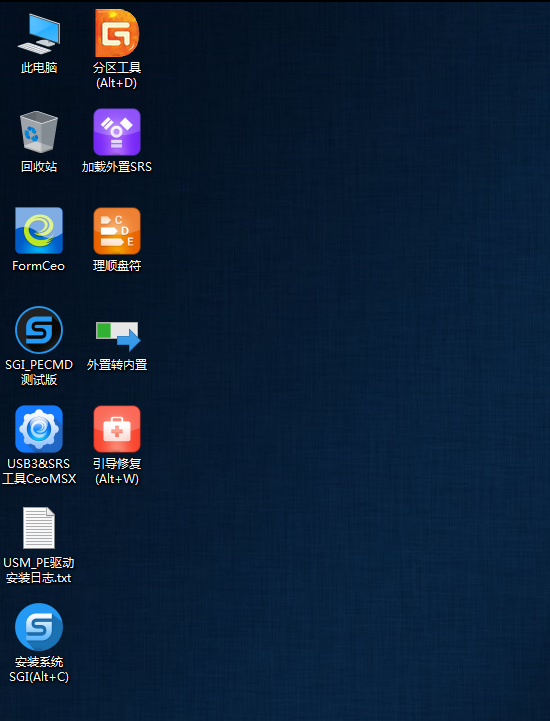Image resolution: width=550 pixels, height=721 pixels.
Task: Click the 外置转内置 green arrow icon
Action: (x=118, y=336)
